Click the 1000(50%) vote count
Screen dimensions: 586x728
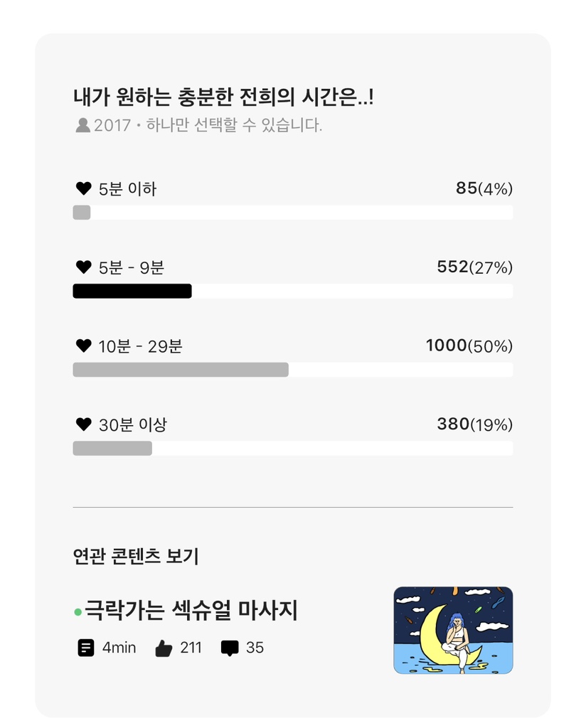click(x=469, y=346)
